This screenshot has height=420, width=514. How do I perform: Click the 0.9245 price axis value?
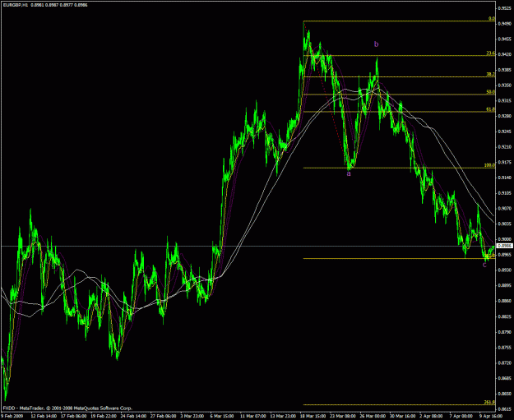pos(504,132)
